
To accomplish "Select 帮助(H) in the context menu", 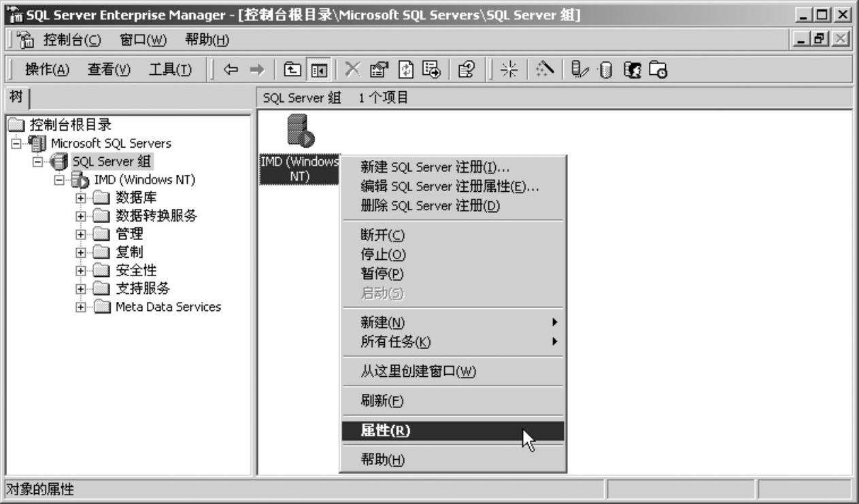I will (x=453, y=460).
